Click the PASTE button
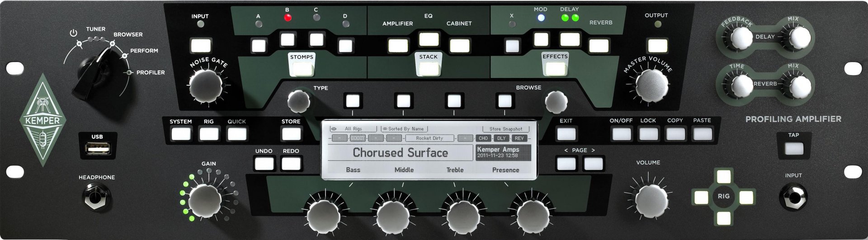Image resolution: width=868 pixels, height=240 pixels. [703, 134]
